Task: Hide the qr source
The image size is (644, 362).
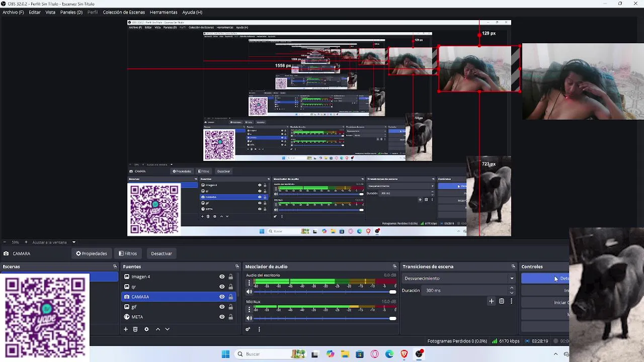Action: click(x=222, y=287)
